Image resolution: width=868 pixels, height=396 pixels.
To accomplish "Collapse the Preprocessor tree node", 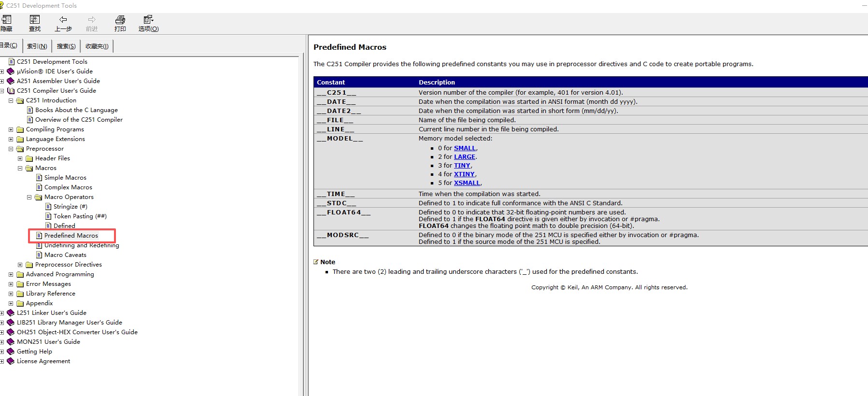I will (x=11, y=149).
